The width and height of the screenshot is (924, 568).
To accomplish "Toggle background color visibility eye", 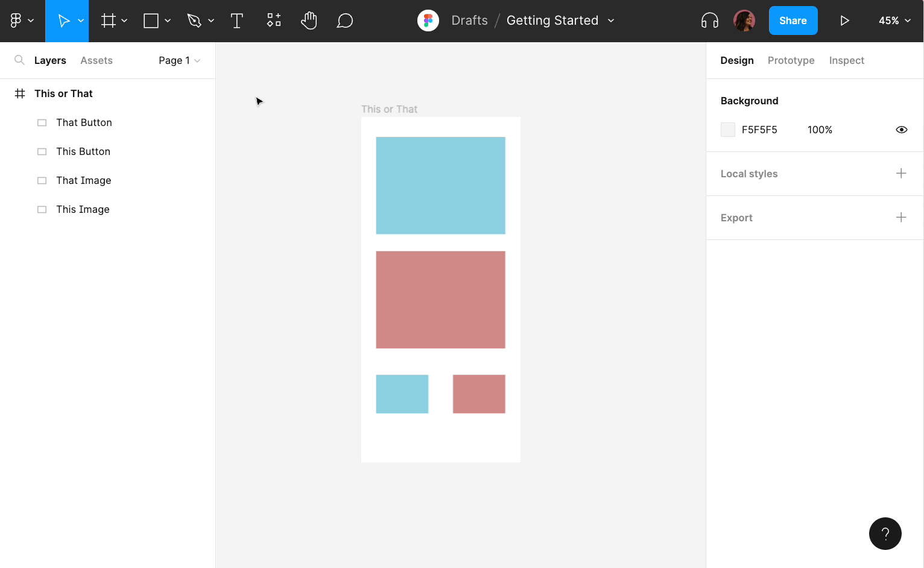I will (x=901, y=130).
